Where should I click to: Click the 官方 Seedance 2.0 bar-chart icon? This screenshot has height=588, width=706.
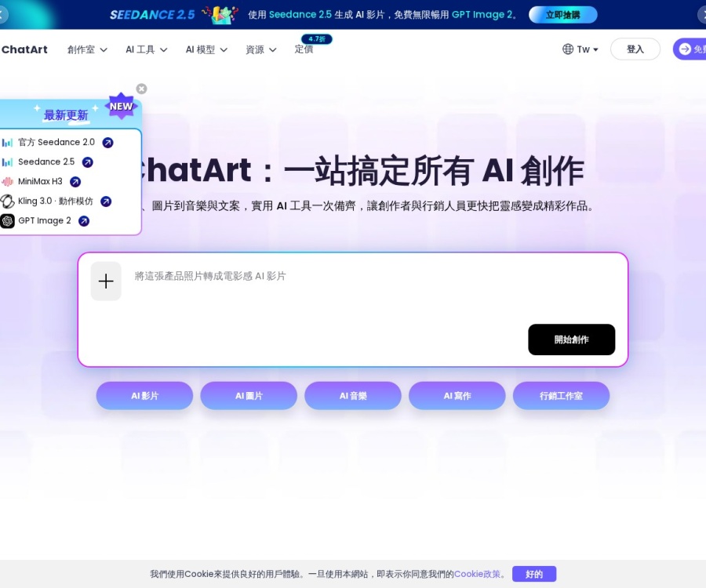pos(7,143)
